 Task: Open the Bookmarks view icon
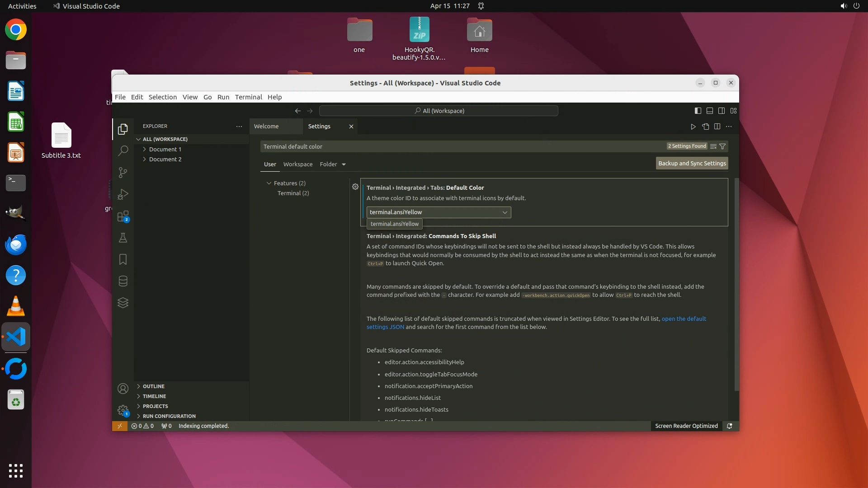click(x=123, y=259)
